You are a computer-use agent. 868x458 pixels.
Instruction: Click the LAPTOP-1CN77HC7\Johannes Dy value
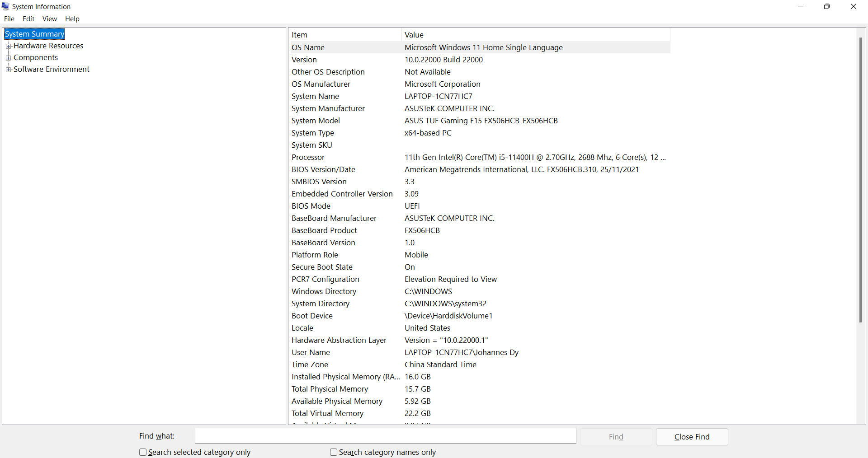click(462, 352)
